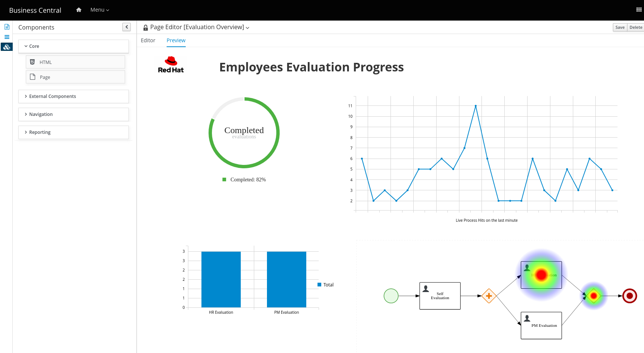Open the navigation list icon in sidebar
The image size is (644, 353).
[x=7, y=37]
